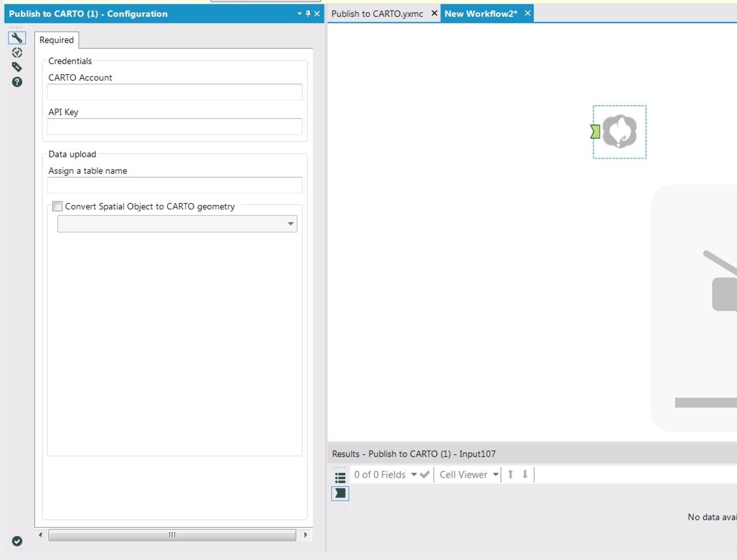Click the Assign a table name field
737x560 pixels.
[x=175, y=185]
